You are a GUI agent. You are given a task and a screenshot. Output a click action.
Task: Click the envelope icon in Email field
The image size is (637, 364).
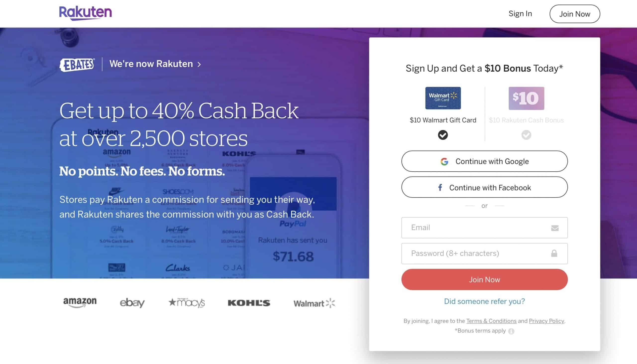pyautogui.click(x=555, y=228)
